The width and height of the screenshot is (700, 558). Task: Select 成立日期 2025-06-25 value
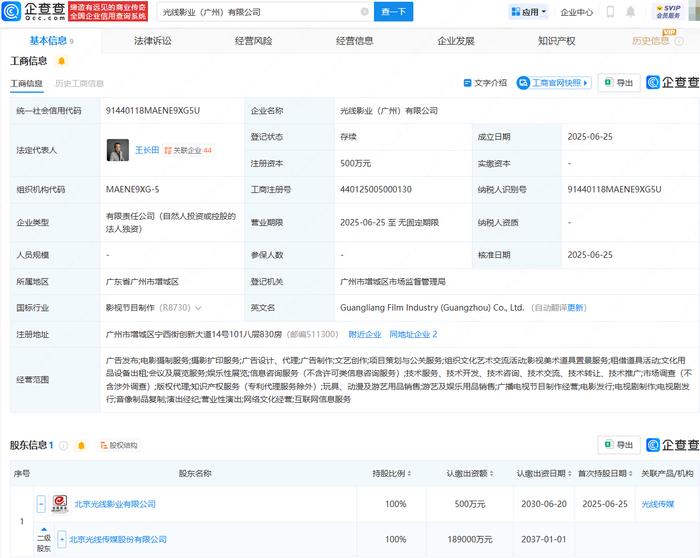(x=590, y=137)
